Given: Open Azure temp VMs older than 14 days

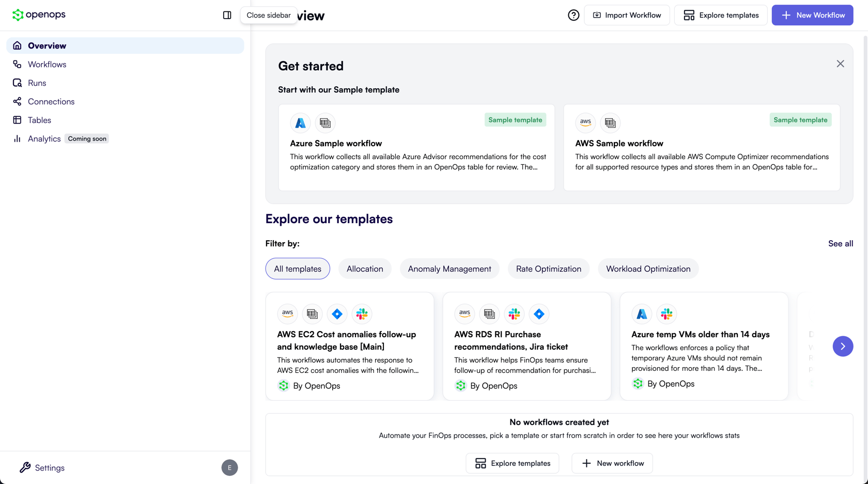Looking at the screenshot, I should [x=704, y=346].
